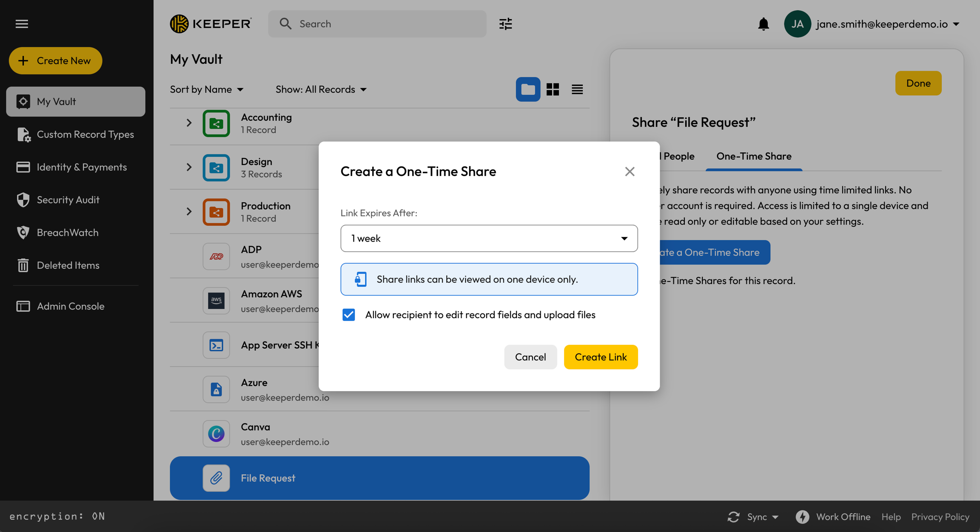Select folder view icon
The width and height of the screenshot is (980, 532).
coord(528,89)
